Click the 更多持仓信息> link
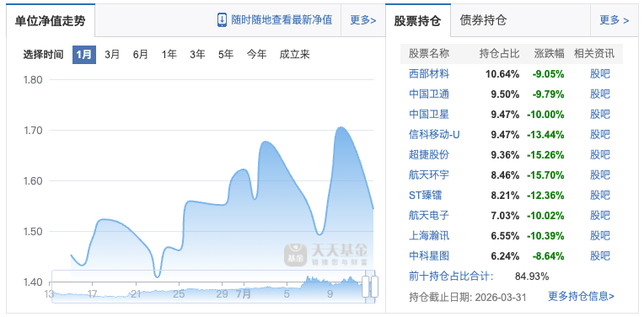The height and width of the screenshot is (317, 644). (581, 296)
